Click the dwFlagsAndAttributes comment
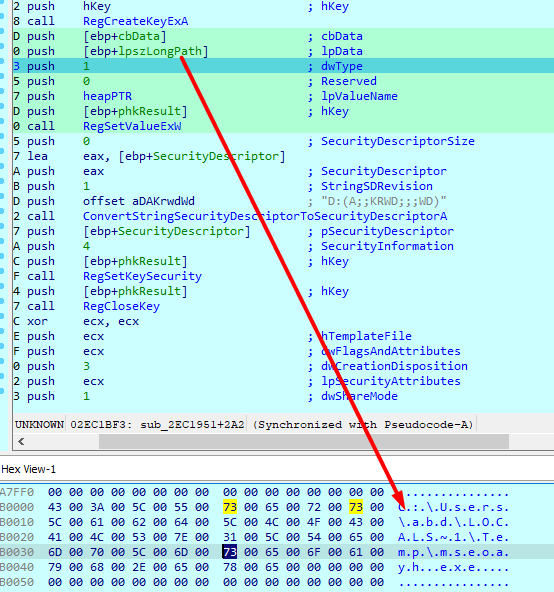This screenshot has width=554, height=592. (x=390, y=351)
